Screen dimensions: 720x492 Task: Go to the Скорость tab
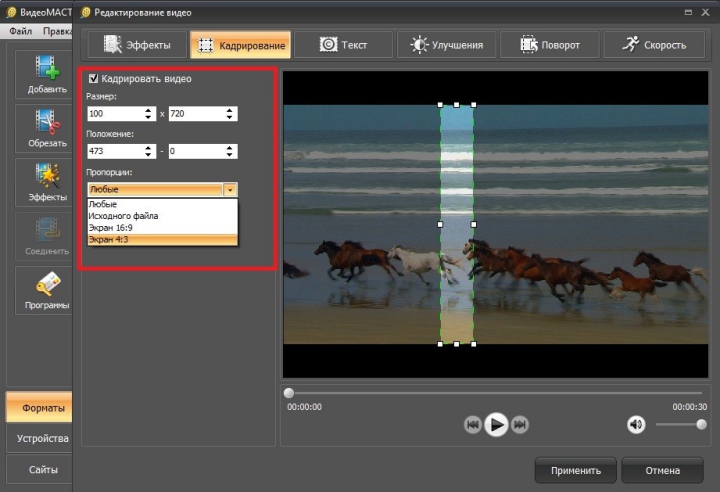coord(655,45)
